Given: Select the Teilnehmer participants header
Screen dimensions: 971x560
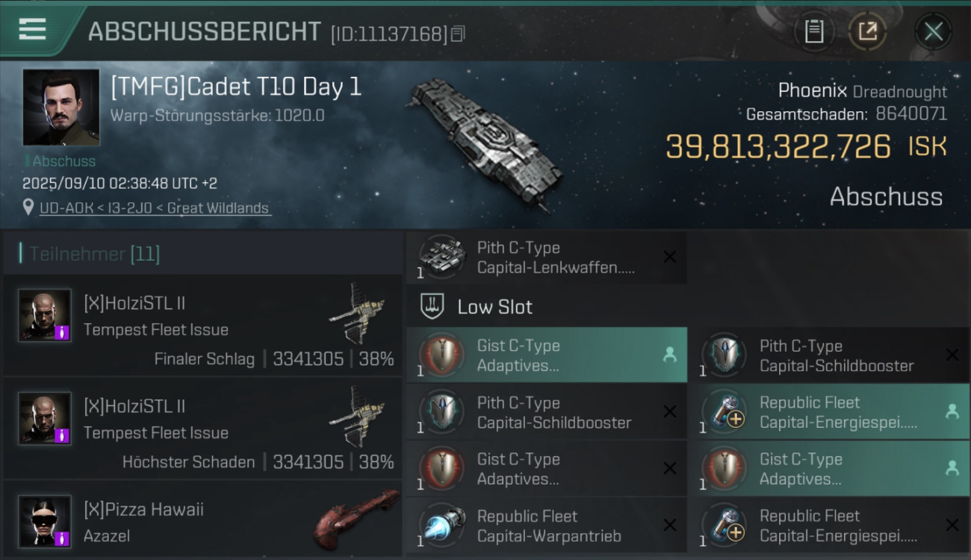Looking at the screenshot, I should [x=94, y=254].
